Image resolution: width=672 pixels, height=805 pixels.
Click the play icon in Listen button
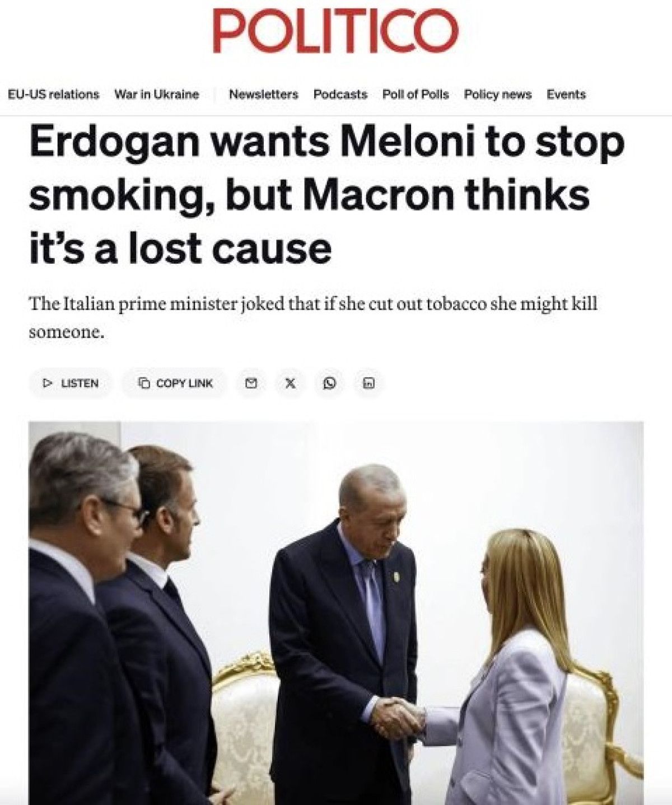(48, 383)
